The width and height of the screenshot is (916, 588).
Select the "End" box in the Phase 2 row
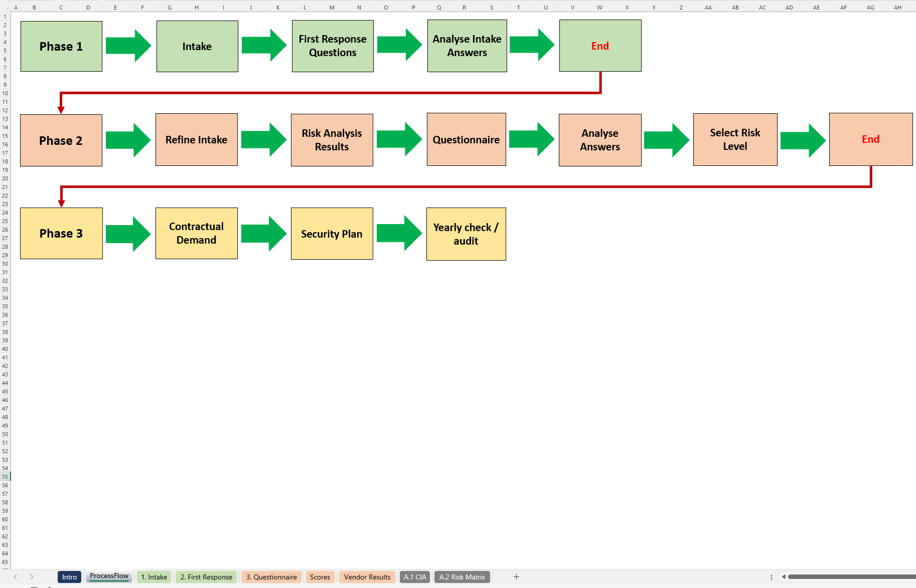[870, 139]
